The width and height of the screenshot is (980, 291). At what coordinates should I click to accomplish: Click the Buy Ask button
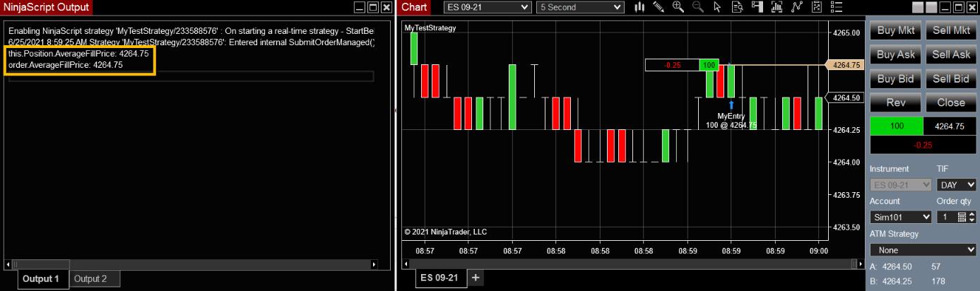coord(895,54)
